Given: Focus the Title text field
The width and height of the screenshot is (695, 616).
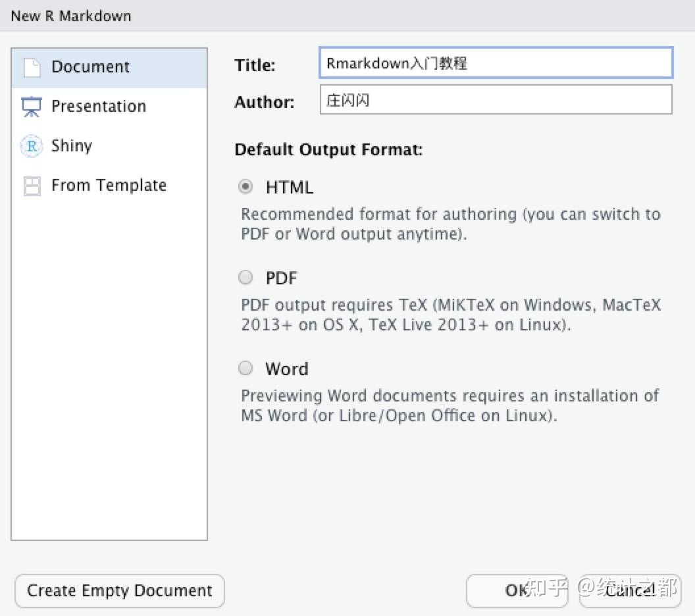Looking at the screenshot, I should coord(496,63).
